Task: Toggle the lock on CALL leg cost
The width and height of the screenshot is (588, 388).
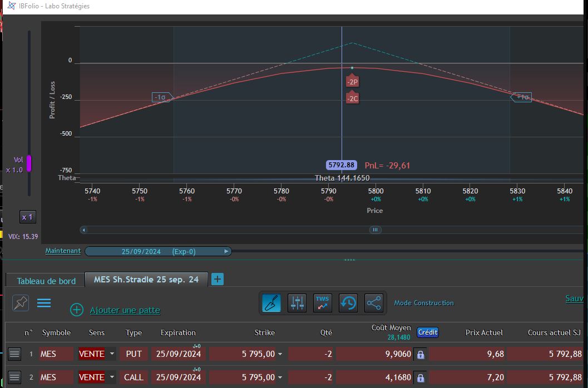Action: point(421,377)
